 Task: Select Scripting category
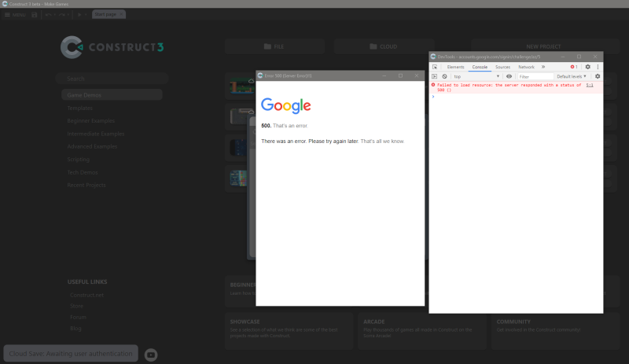pyautogui.click(x=78, y=160)
